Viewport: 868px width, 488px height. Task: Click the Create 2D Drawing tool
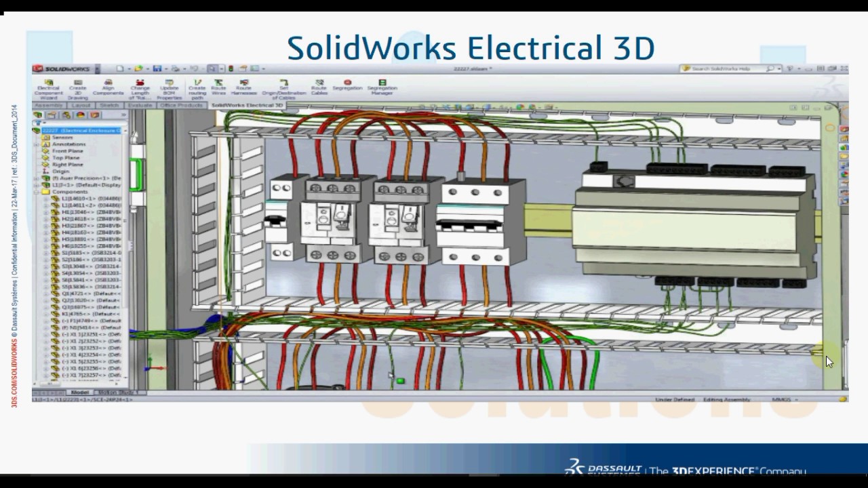[77, 88]
